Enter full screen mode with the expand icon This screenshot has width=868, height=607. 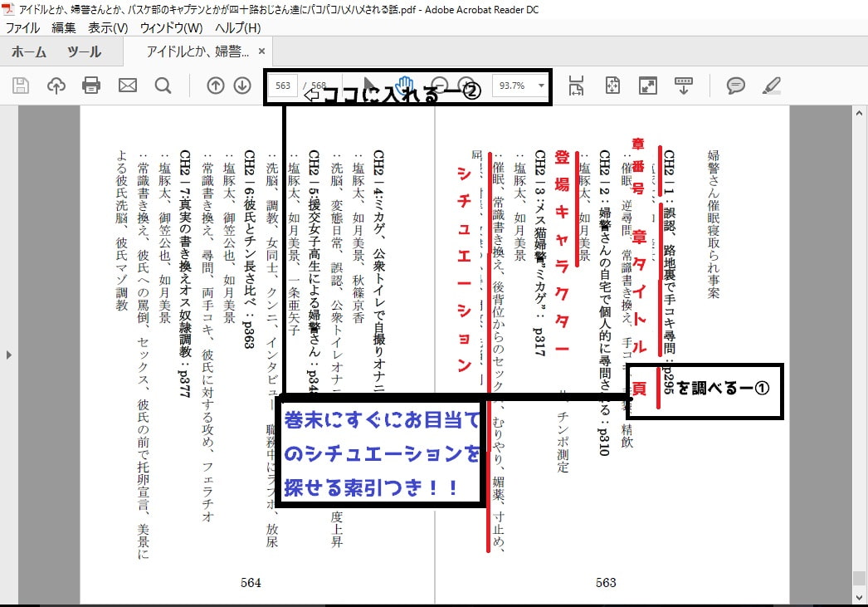[x=647, y=86]
